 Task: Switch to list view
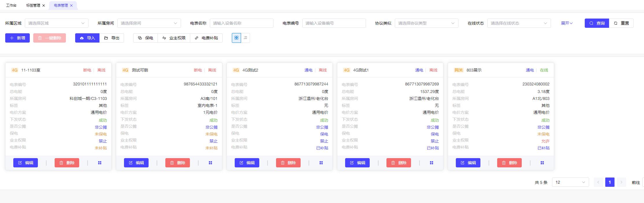click(x=245, y=38)
